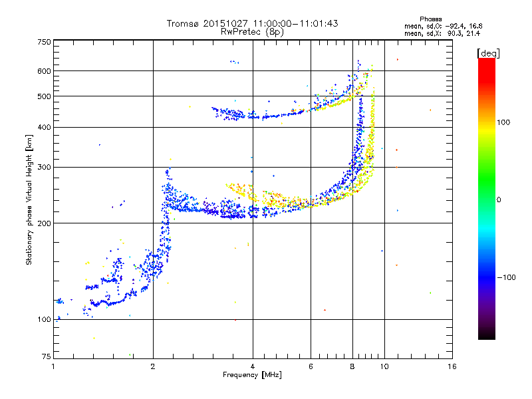This screenshot has width=532, height=399.
Task: Click the 'mean, sd,X: 90.3, 21.4' line
Action: 442,33
